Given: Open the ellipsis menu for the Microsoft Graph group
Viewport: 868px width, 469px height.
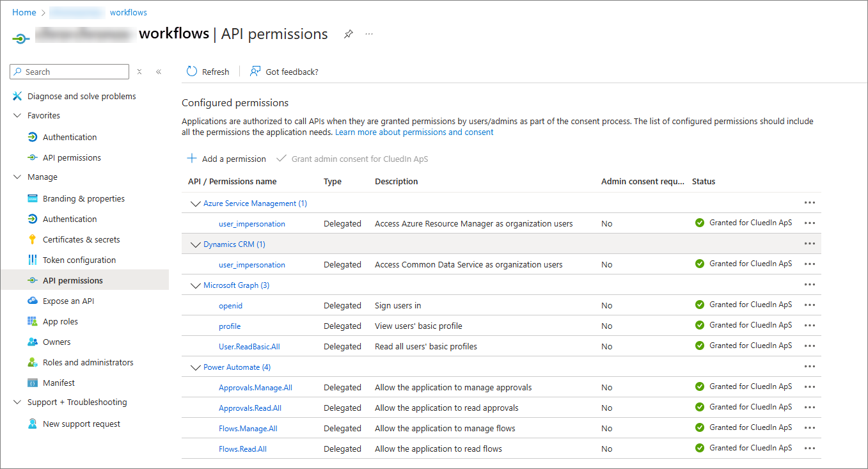Looking at the screenshot, I should [x=810, y=285].
